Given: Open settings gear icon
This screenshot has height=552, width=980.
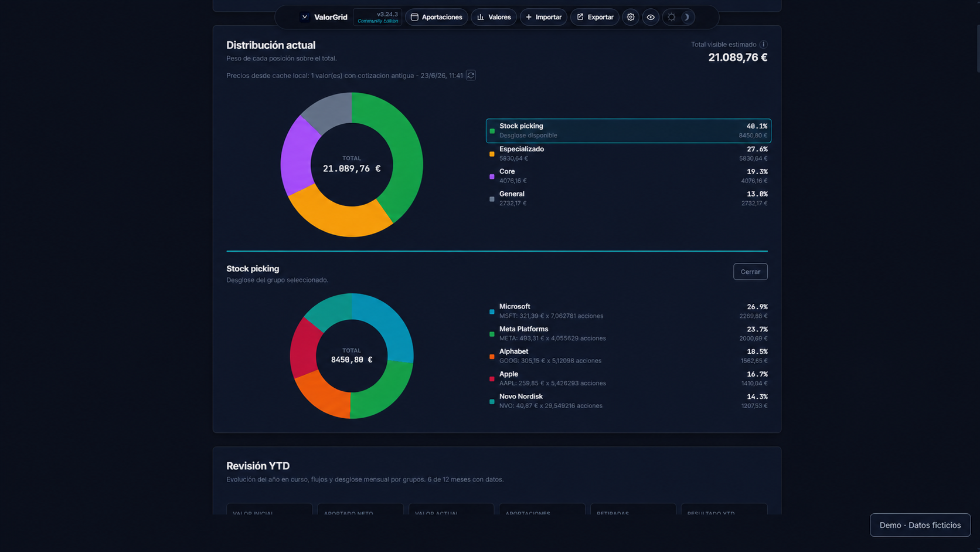Looking at the screenshot, I should click(x=631, y=17).
